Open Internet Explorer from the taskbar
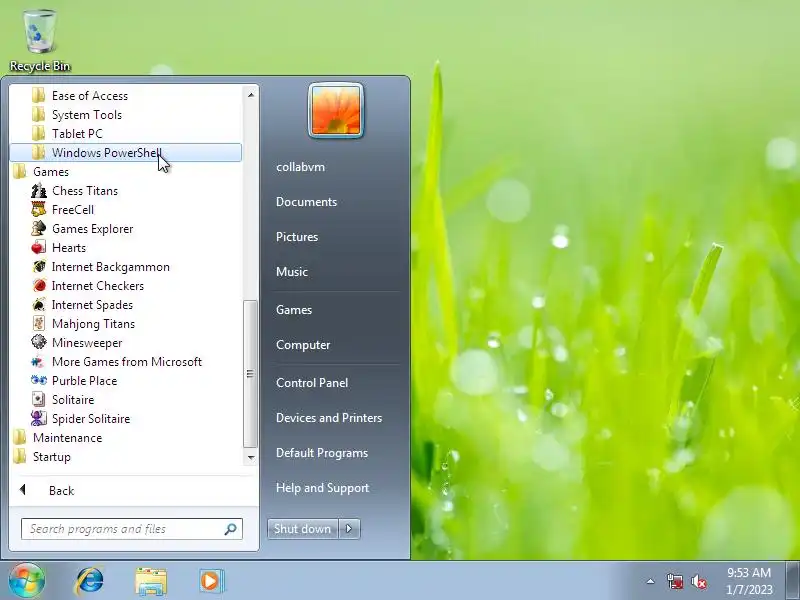This screenshot has height=600, width=800. pos(90,581)
